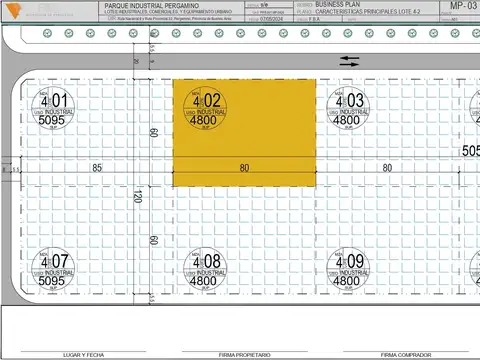Click the F.B.A drafter initials in title block
Viewport: 480px width, 360px height.
(314, 19)
